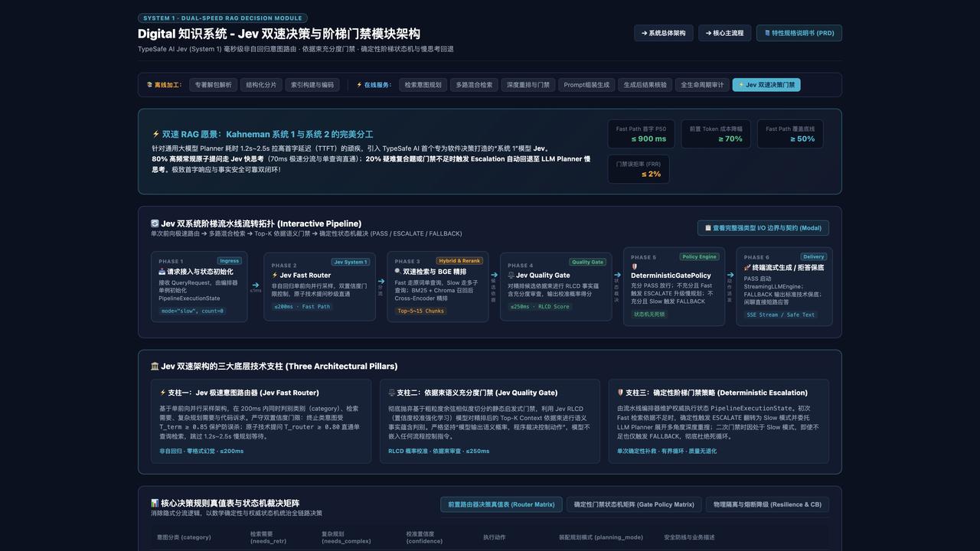Select the 检索意图规划 nav tab

(423, 85)
